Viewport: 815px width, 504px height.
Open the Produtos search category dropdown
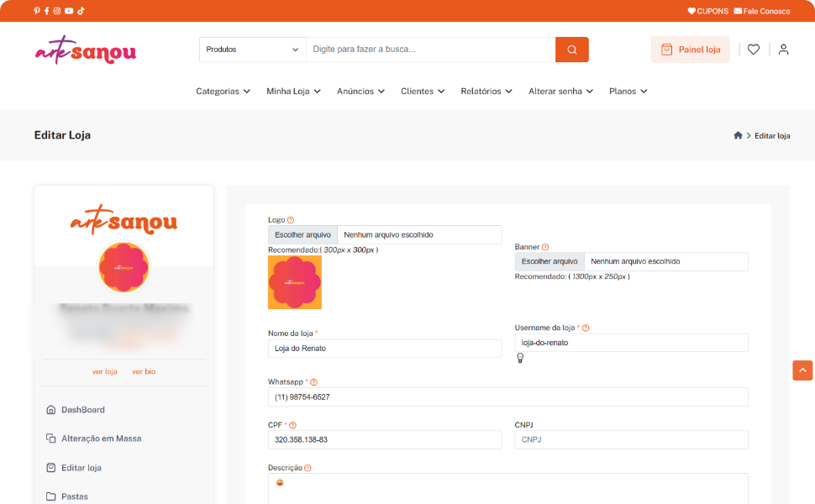(x=253, y=50)
